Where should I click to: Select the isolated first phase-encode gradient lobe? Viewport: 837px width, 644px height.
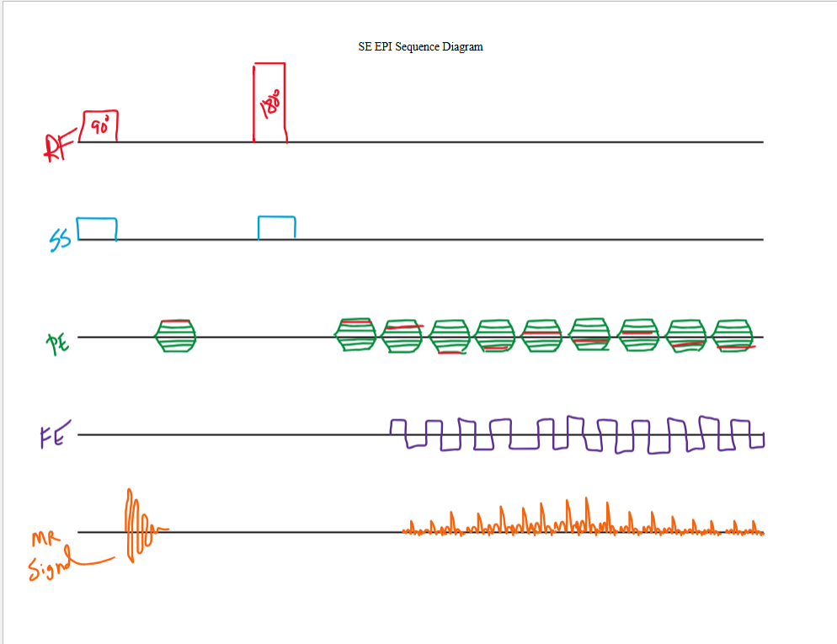(176, 336)
